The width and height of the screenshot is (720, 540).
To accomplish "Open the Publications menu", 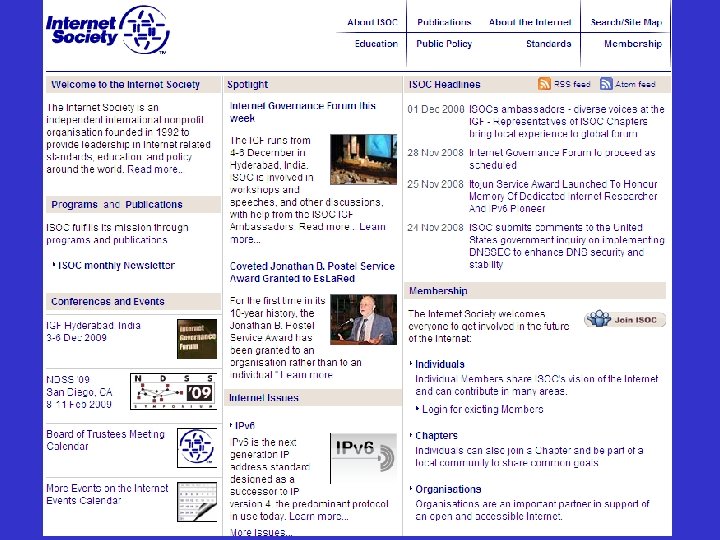I will [x=444, y=22].
